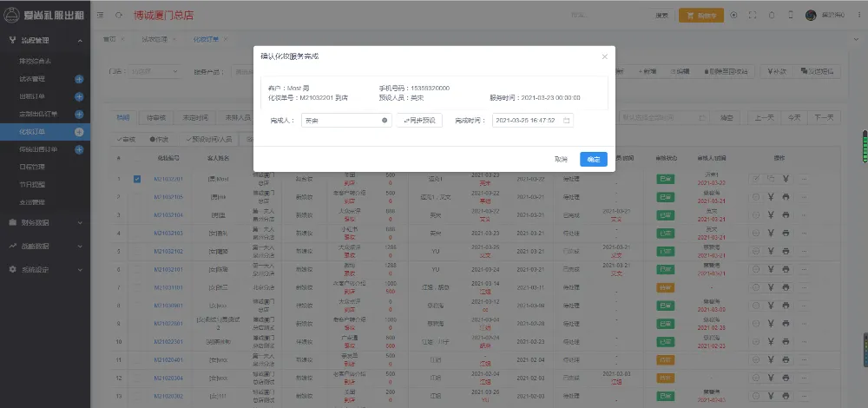
Task: Click the plus icon beside 出租订单
Action: [x=79, y=96]
